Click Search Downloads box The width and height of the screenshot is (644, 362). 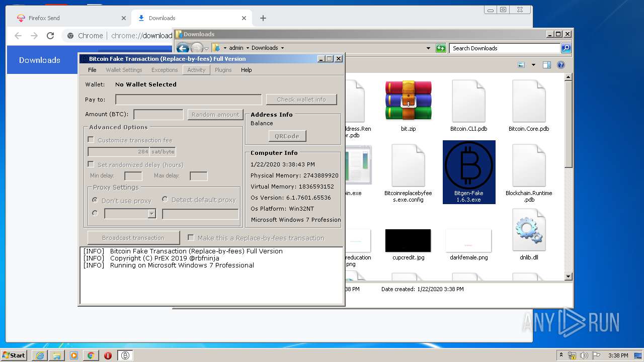tap(505, 48)
